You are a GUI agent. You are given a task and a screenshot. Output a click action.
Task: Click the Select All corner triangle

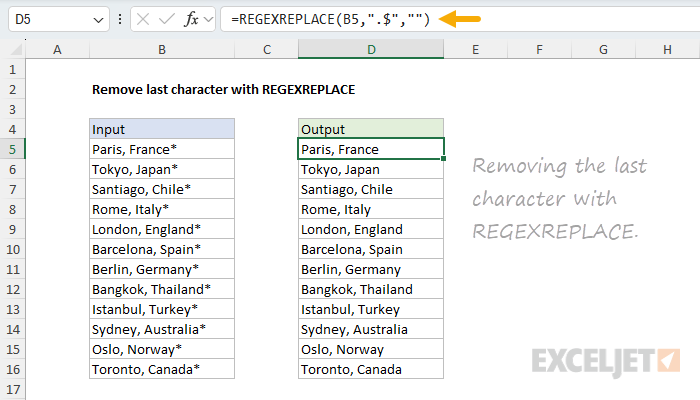(x=17, y=49)
